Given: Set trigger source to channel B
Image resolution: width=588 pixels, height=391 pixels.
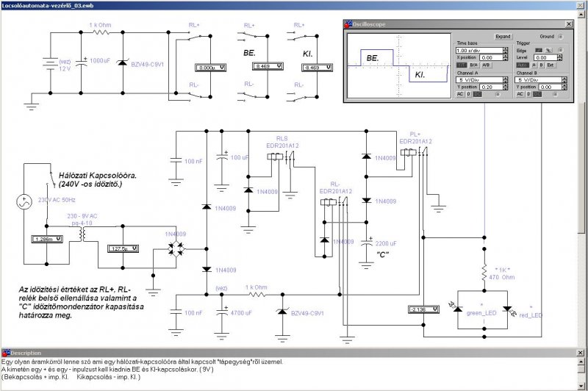Looking at the screenshot, I should [x=541, y=65].
